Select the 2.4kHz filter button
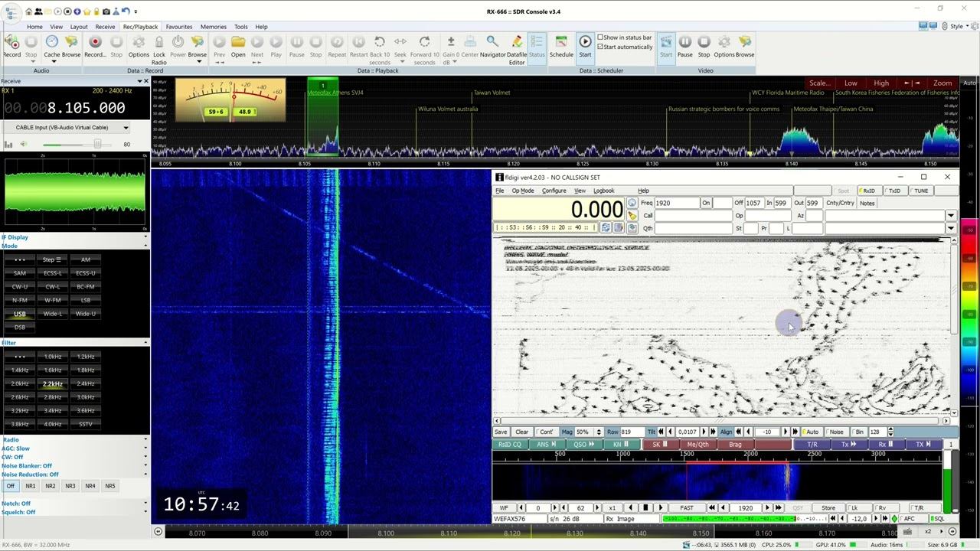Viewport: 980px width, 551px height. [x=85, y=383]
